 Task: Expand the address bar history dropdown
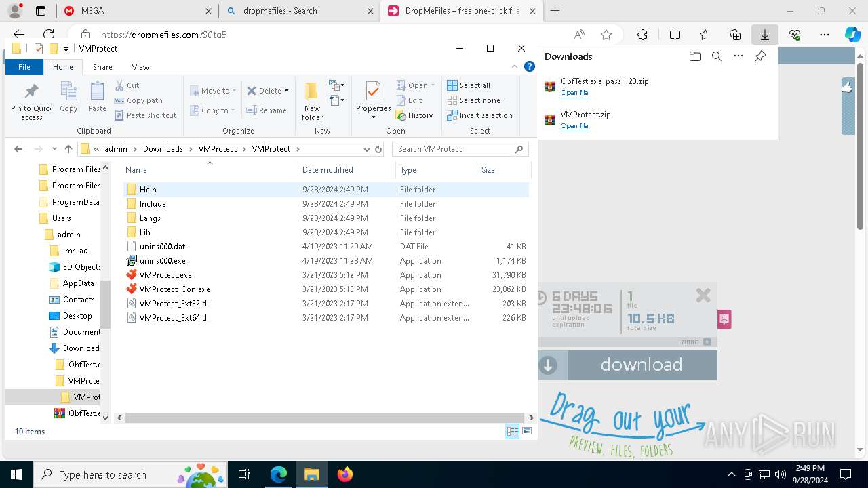pyautogui.click(x=367, y=149)
